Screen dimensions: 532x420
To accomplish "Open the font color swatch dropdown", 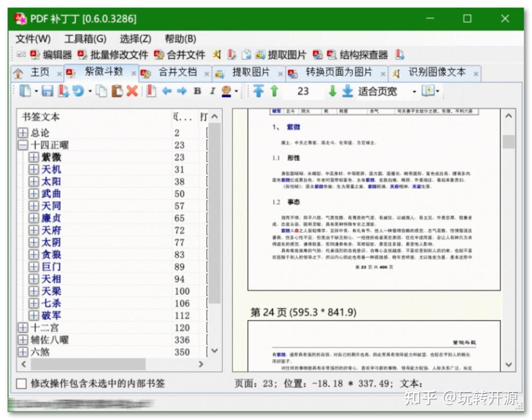I will tap(235, 91).
